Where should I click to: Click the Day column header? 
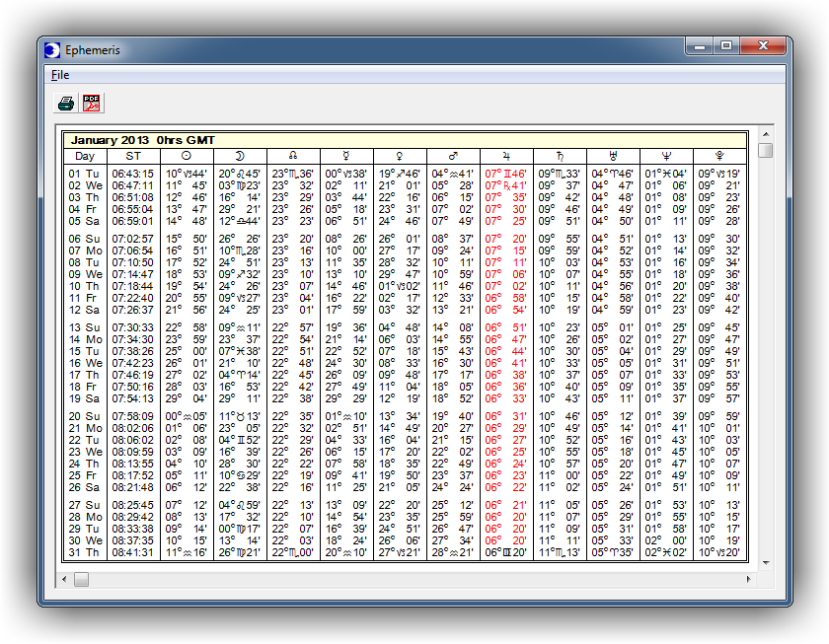(85, 156)
